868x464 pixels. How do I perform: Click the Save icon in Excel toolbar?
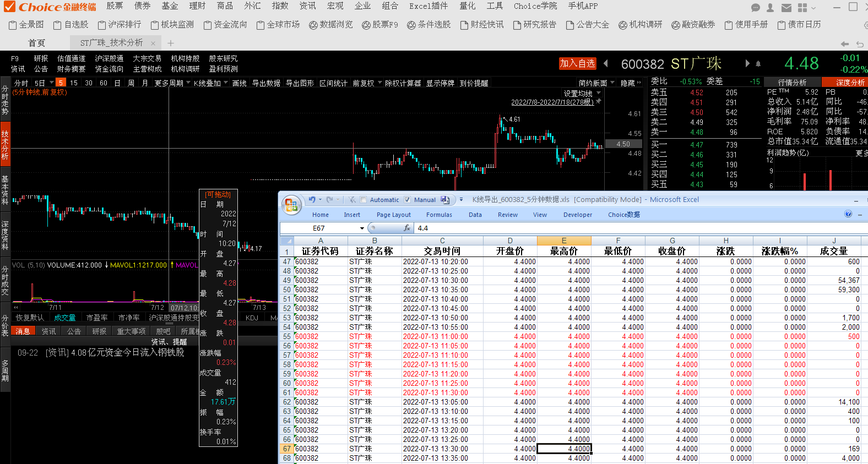click(445, 200)
